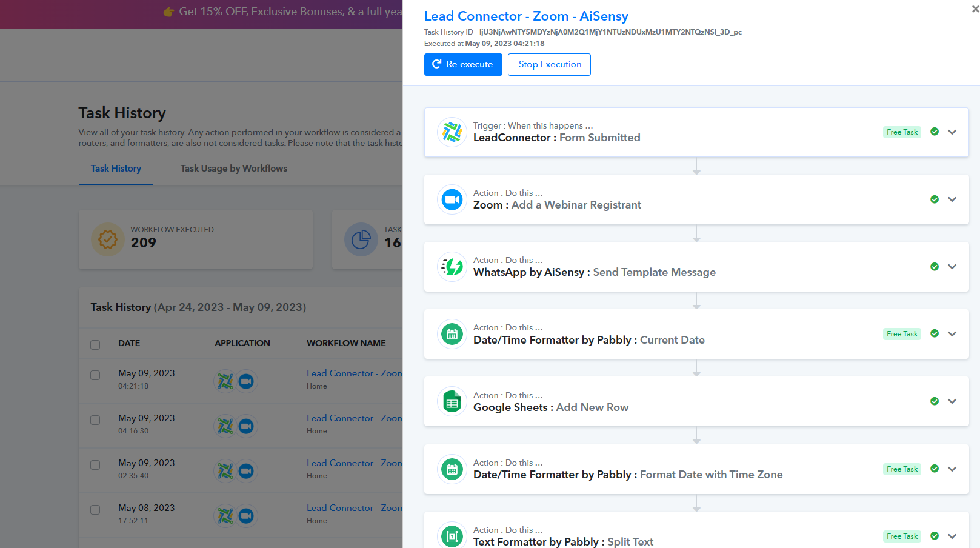Expand the Format Date with Time Zone step

952,469
